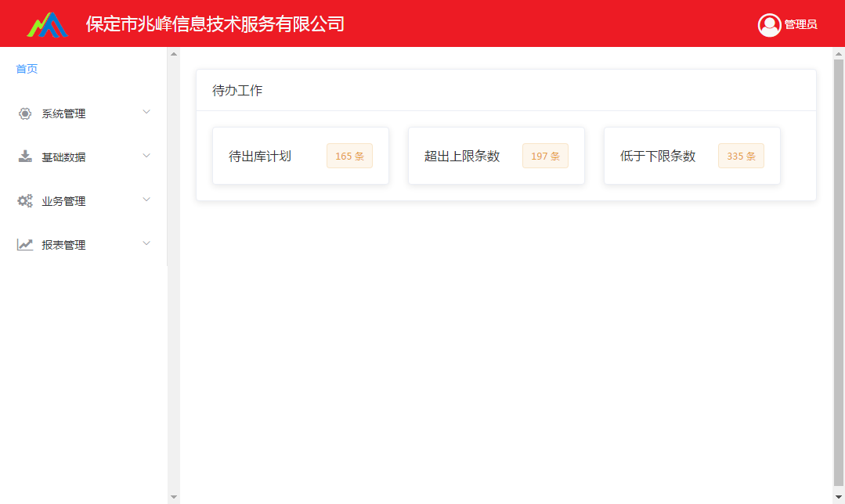The image size is (845, 504).
Task: Click the company logo in the header
Action: pyautogui.click(x=47, y=24)
